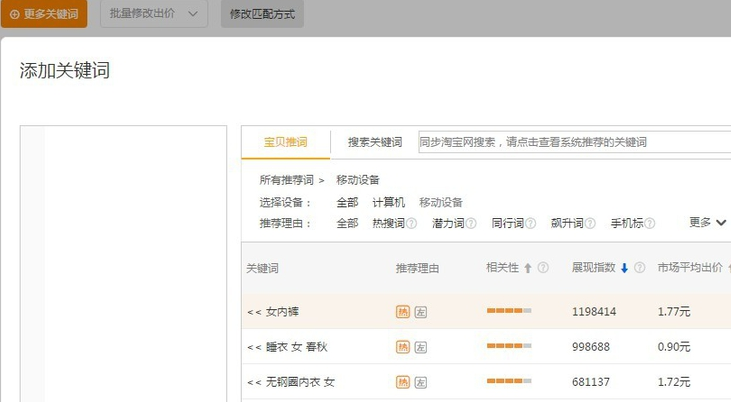Filter by 潜力词 reason

[x=448, y=223]
